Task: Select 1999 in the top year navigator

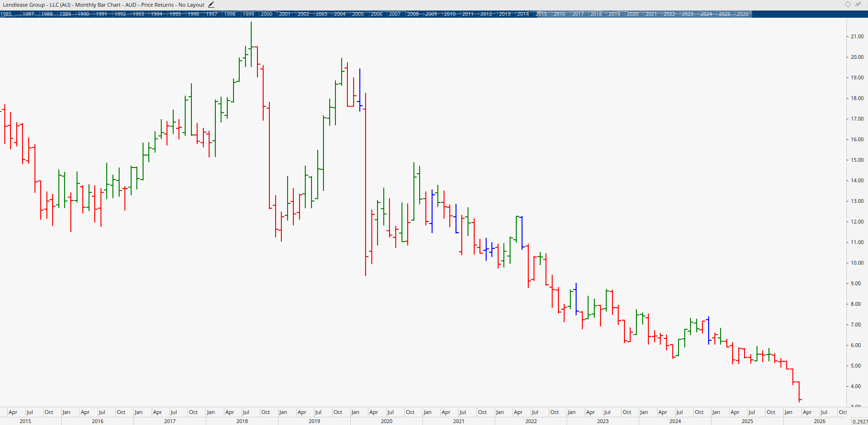Action: 248,14
